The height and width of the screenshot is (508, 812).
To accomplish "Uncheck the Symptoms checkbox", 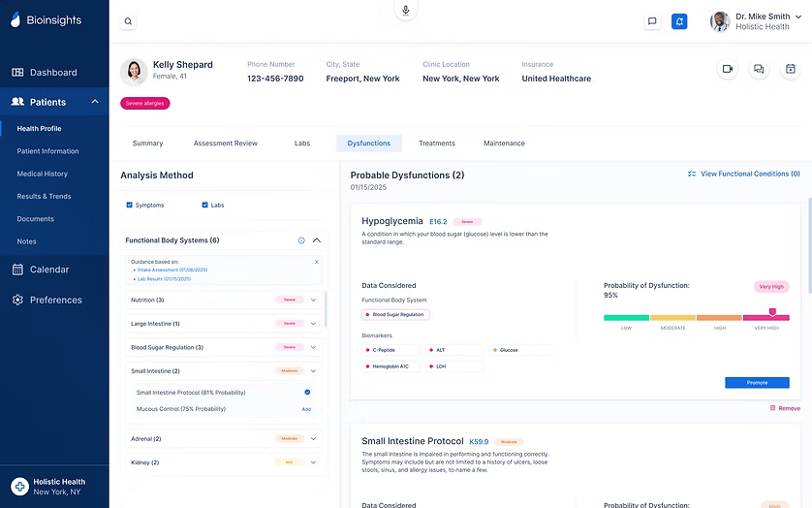I will click(130, 206).
